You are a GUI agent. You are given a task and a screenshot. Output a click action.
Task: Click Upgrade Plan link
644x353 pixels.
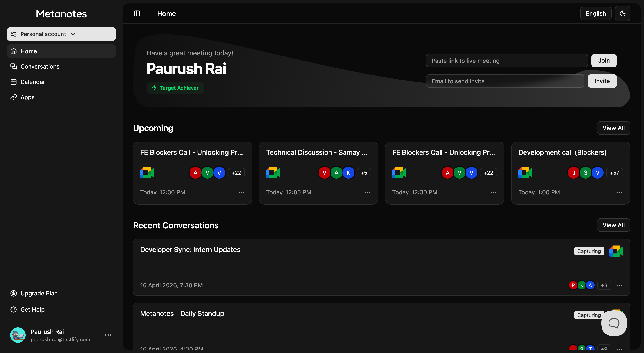click(39, 293)
